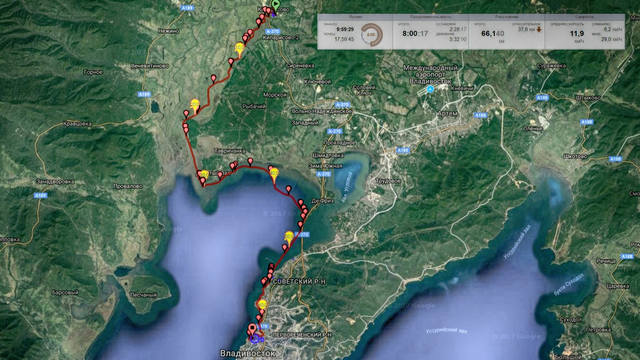Click the Провалово place label
This screenshot has height=360, width=640.
coord(128,187)
